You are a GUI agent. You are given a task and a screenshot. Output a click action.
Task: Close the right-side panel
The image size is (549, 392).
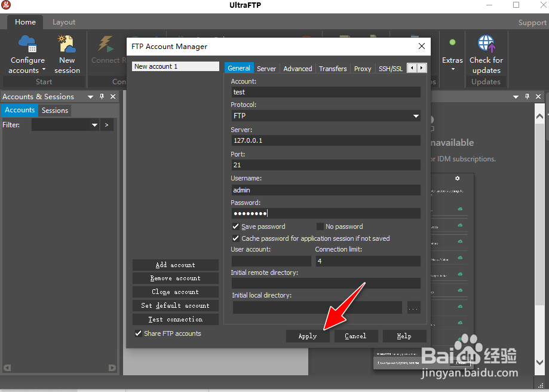pos(538,96)
